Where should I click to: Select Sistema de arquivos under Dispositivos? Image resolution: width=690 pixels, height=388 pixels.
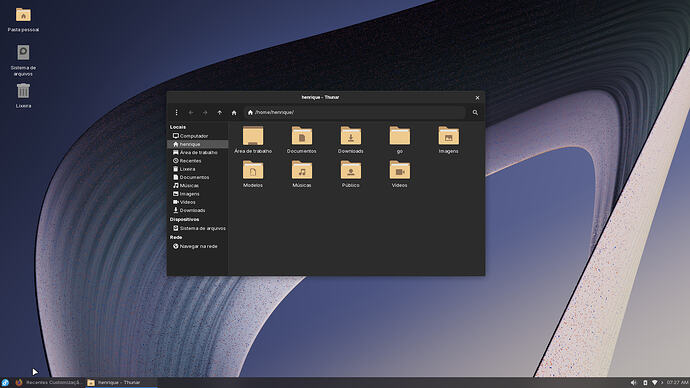[x=198, y=228]
